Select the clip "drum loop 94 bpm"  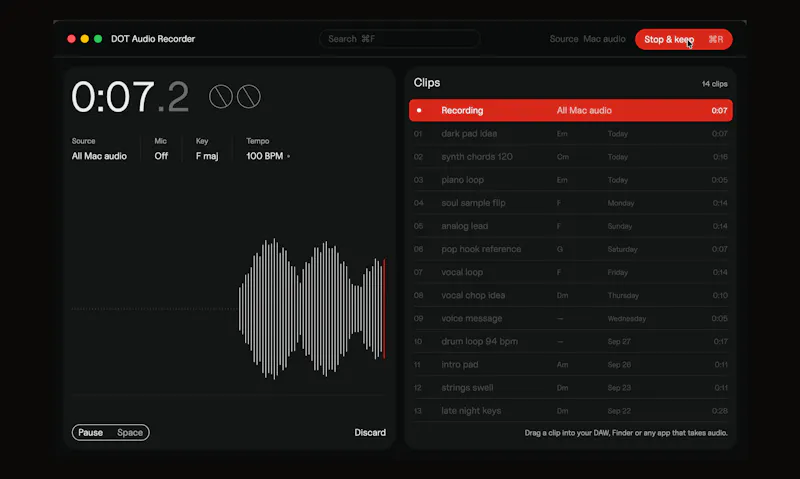(570, 341)
